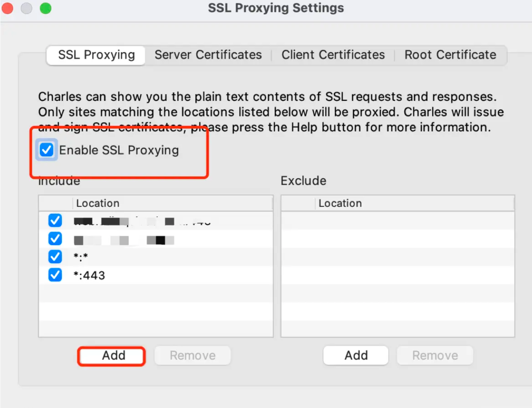Screen dimensions: 532x408
Task: Open the Server Certificates tab
Action: click(208, 55)
